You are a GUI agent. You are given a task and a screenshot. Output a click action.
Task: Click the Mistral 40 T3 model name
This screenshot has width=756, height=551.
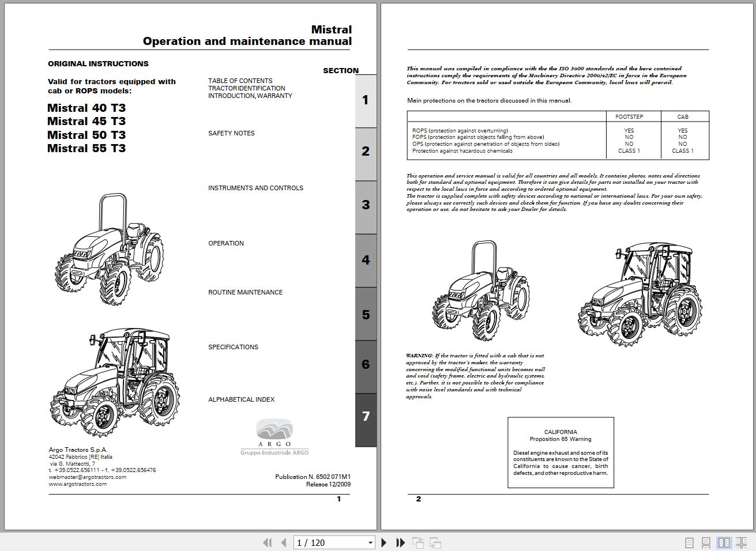coord(86,108)
